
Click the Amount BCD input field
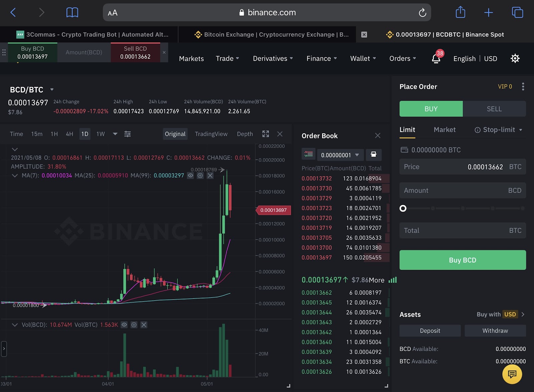click(463, 190)
